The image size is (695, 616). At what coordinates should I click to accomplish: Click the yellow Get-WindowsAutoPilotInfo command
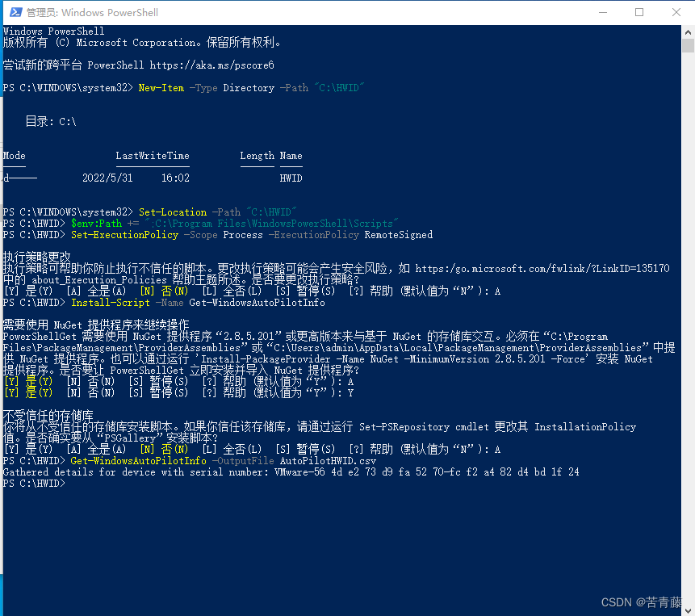coord(139,460)
